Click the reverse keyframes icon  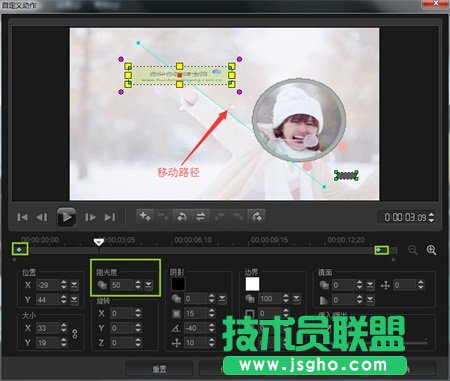(x=182, y=216)
